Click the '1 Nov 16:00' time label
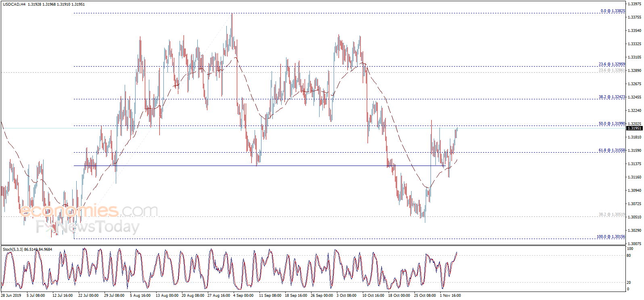The image size is (644, 300). (x=450, y=296)
